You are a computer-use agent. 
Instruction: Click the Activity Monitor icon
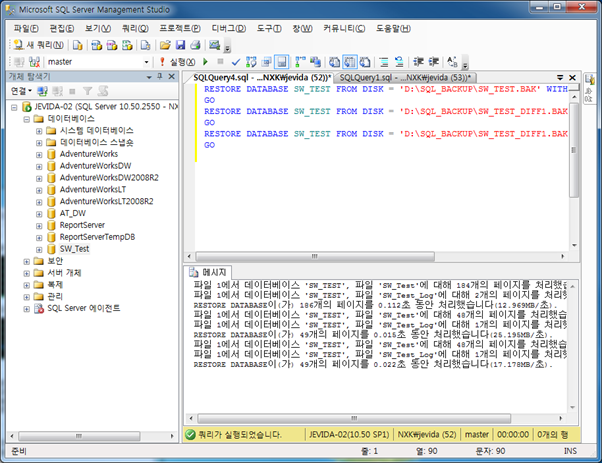215,45
